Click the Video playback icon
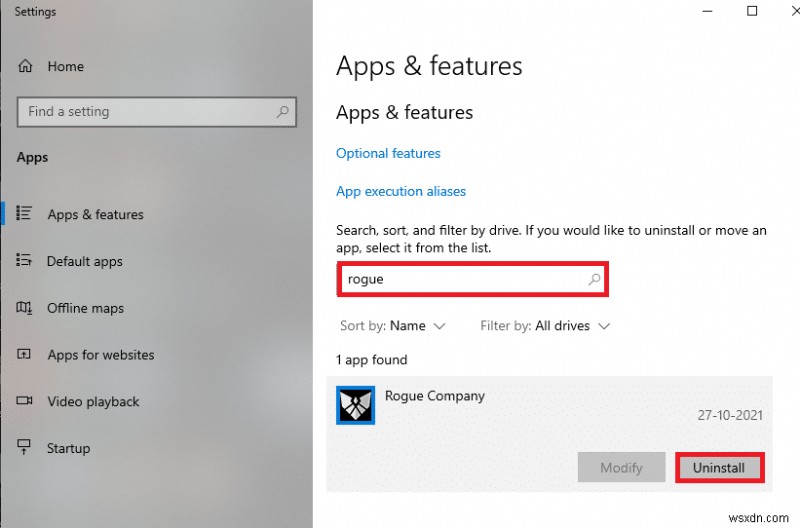This screenshot has width=800, height=528. (x=25, y=402)
